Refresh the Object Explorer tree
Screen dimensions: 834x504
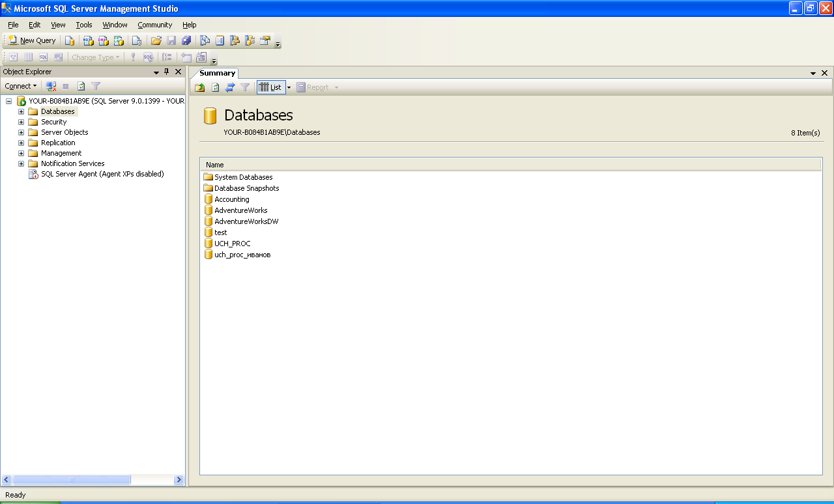coord(81,86)
